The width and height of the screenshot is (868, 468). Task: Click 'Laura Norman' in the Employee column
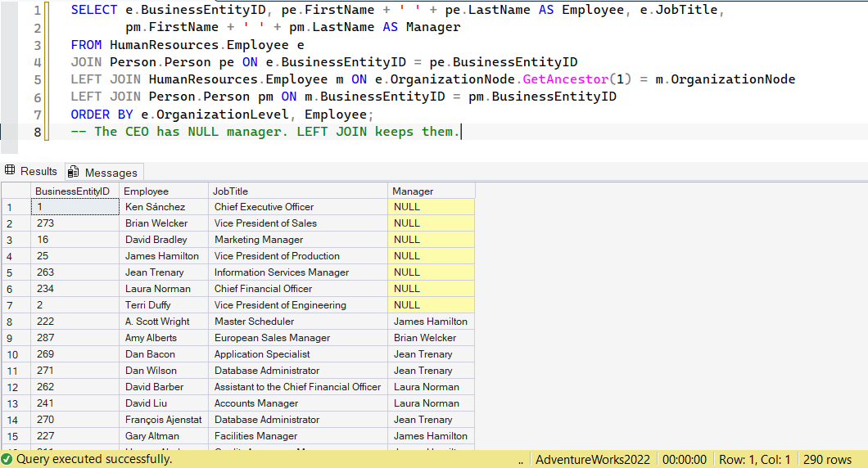tap(164, 288)
